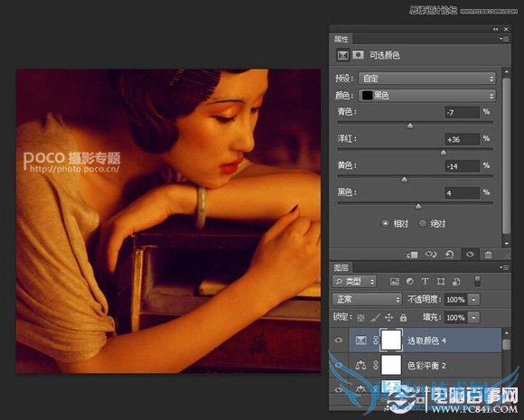The height and width of the screenshot is (420, 524).
Task: Filter layers by adjustment layer icon
Action: 409,281
